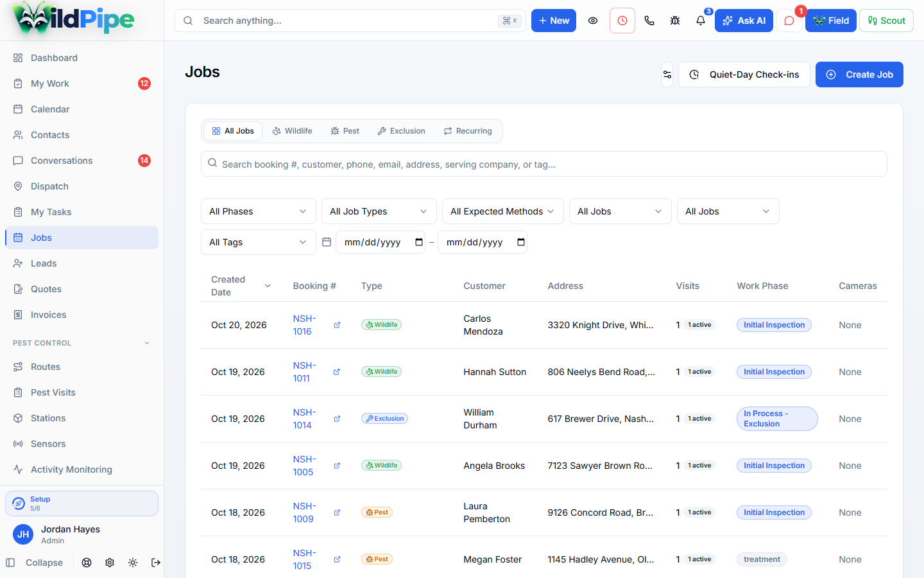Switch to the Wildlife tab
Image resolution: width=924 pixels, height=578 pixels.
[x=293, y=131]
